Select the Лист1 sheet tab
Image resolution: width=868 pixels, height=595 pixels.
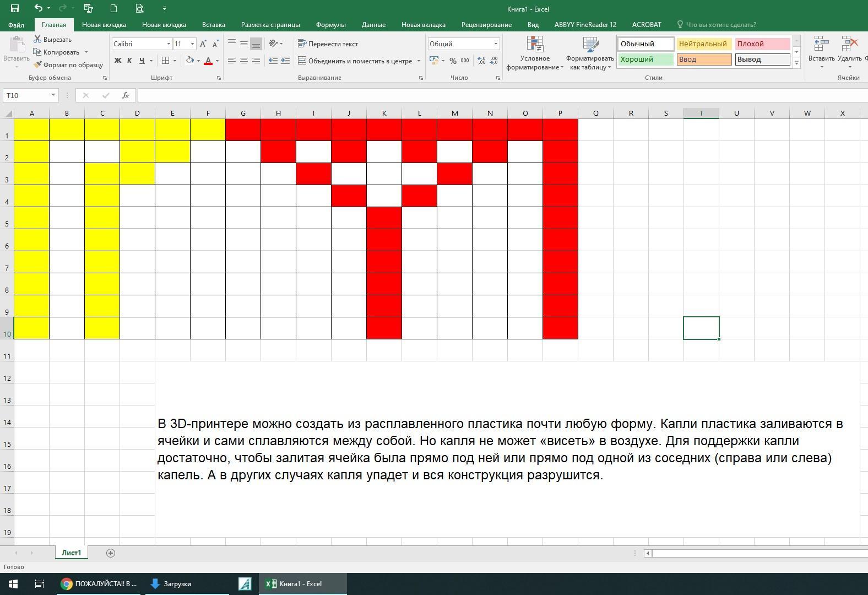tap(71, 553)
